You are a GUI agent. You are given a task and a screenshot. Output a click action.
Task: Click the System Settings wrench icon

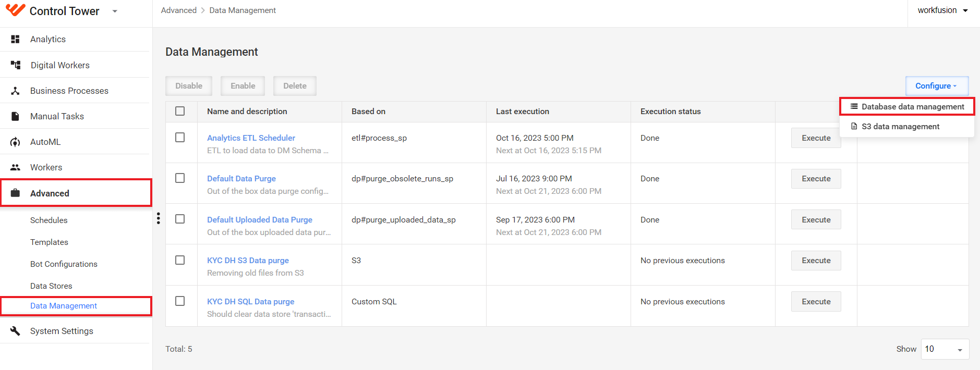click(x=15, y=331)
